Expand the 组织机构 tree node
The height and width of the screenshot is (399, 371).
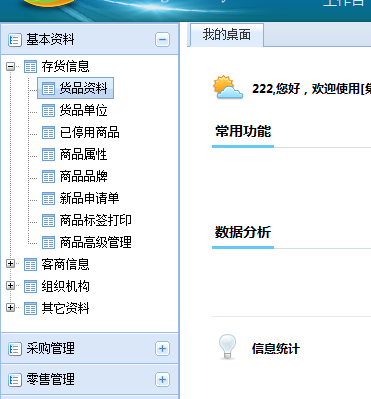click(11, 286)
